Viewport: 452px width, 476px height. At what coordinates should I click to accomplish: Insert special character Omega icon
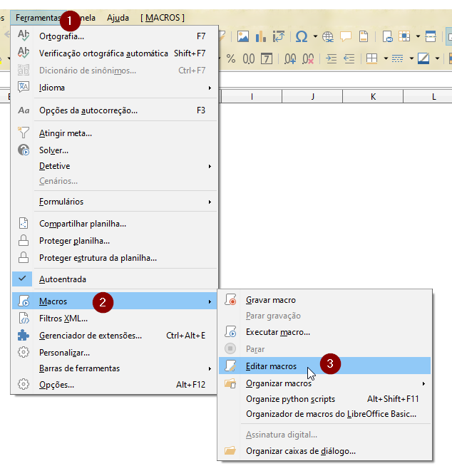[x=301, y=36]
